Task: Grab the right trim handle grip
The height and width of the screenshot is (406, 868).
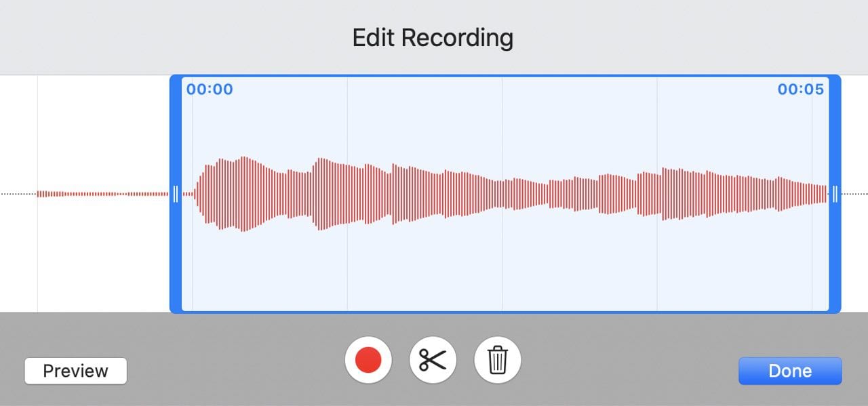Action: point(835,194)
